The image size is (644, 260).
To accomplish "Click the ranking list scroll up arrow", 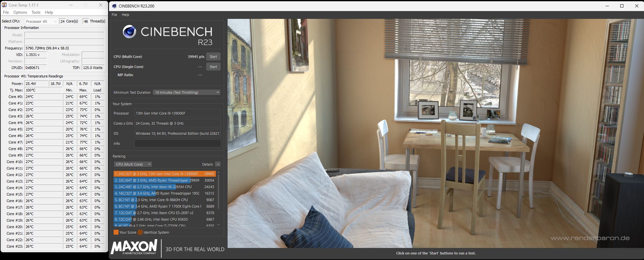I will 218,172.
